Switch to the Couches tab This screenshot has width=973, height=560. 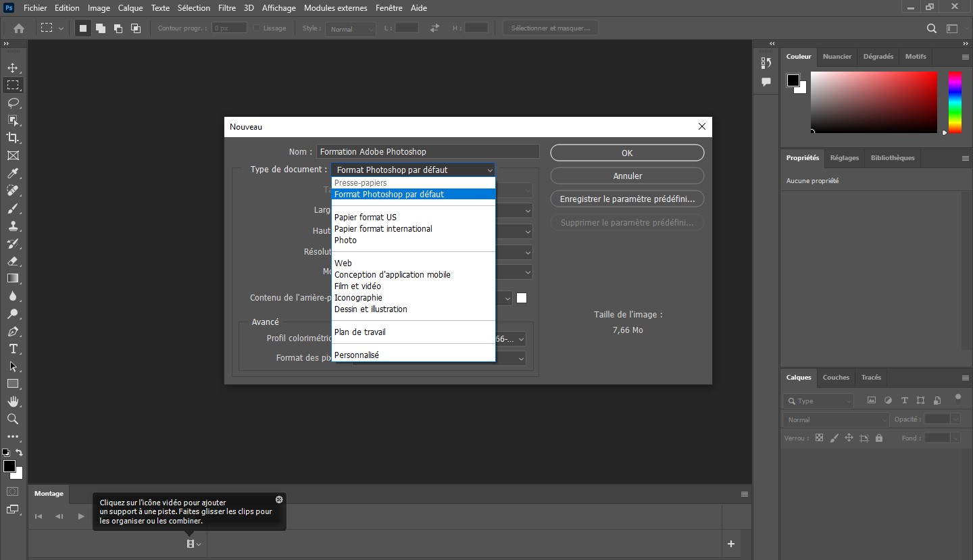point(836,378)
